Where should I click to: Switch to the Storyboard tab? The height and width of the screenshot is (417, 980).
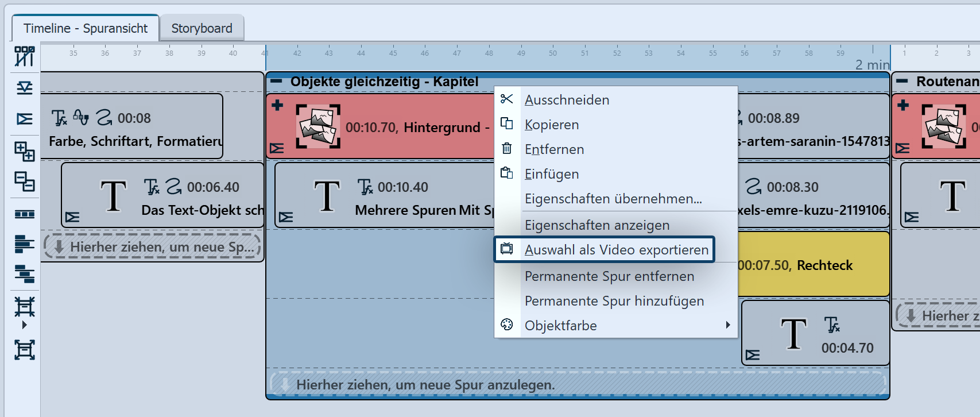(x=202, y=28)
